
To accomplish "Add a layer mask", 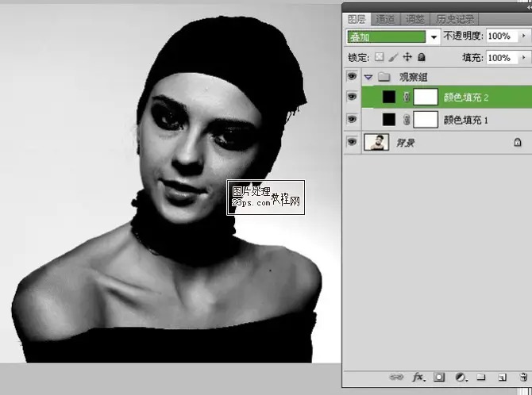I will (x=440, y=377).
